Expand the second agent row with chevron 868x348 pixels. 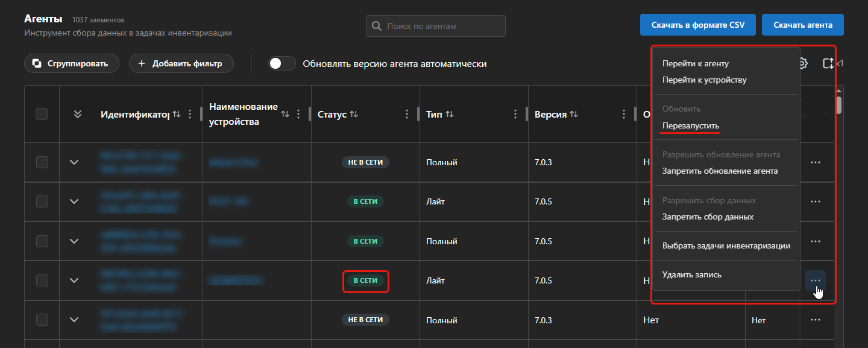coord(75,201)
